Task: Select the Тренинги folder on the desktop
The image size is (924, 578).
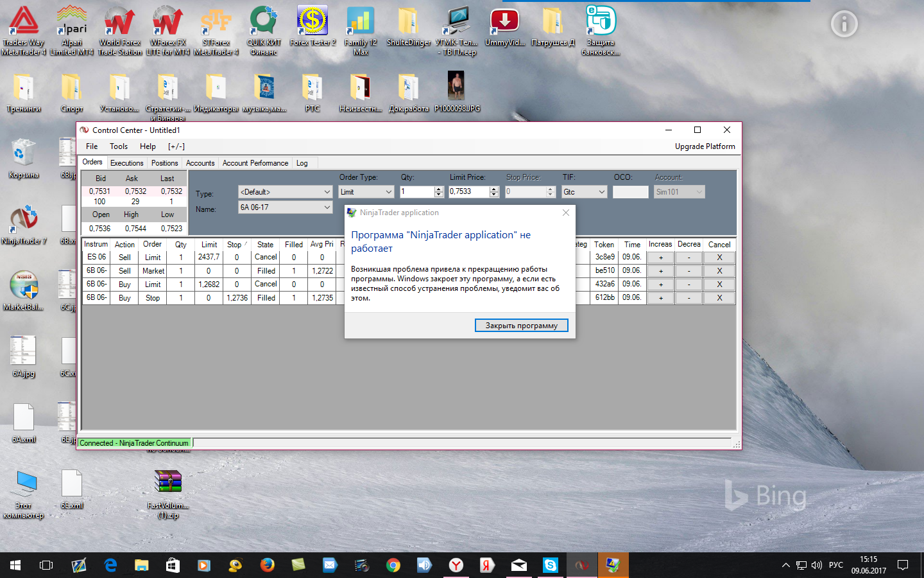Action: point(24,93)
